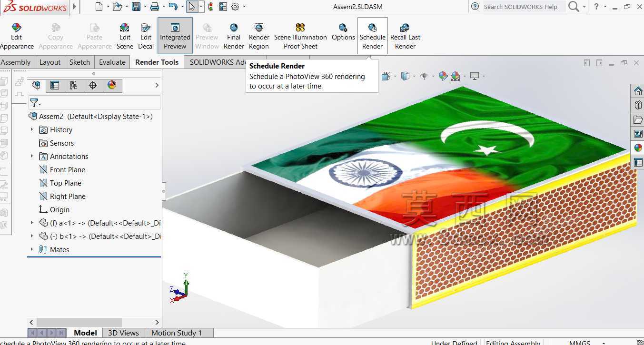Viewport: 644px width, 345px height.
Task: Expand the Mates folder node
Action: [32, 249]
